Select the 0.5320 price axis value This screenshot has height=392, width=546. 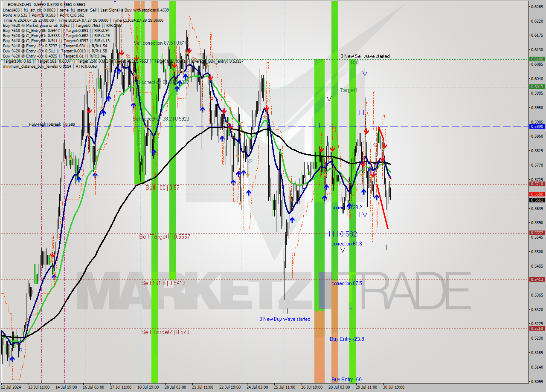[x=537, y=310]
